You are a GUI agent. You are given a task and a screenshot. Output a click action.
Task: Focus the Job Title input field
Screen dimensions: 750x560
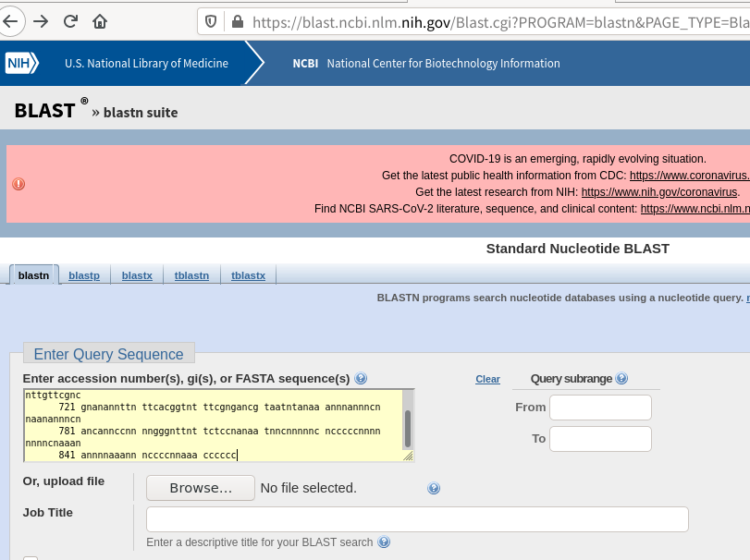[x=417, y=519]
